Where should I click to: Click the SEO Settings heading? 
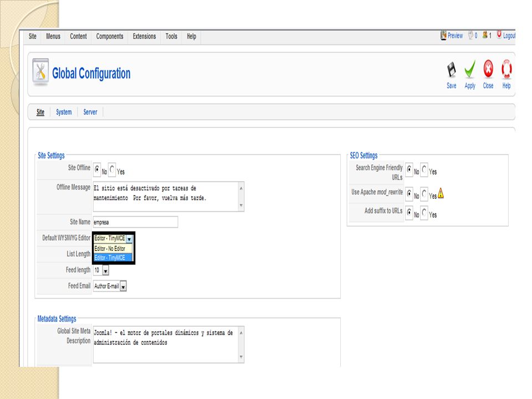364,155
